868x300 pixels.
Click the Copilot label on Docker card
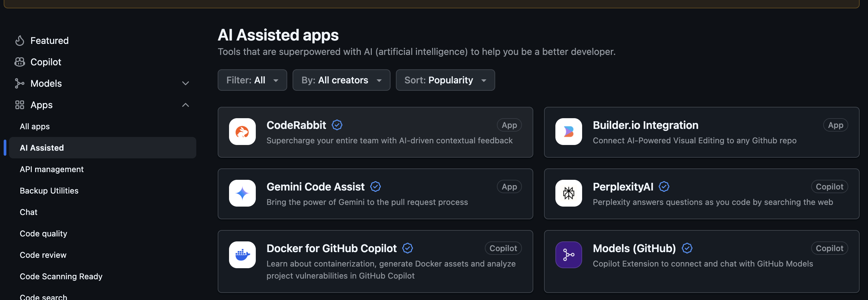coord(503,248)
